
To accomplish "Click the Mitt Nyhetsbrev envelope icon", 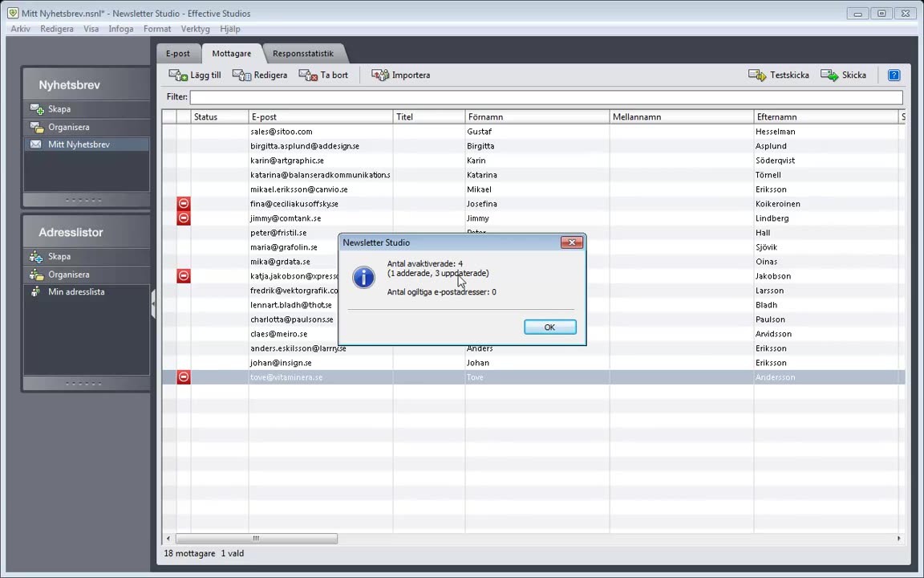I will [36, 144].
